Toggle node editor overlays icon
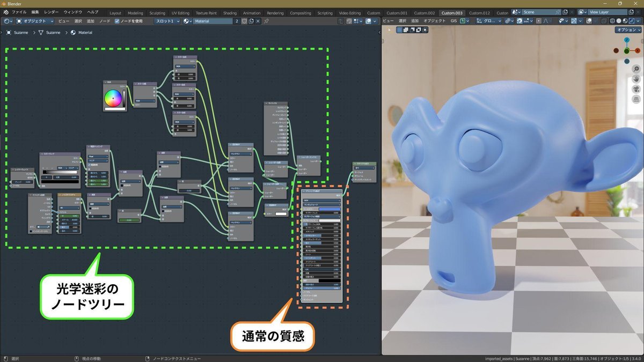 (x=369, y=21)
